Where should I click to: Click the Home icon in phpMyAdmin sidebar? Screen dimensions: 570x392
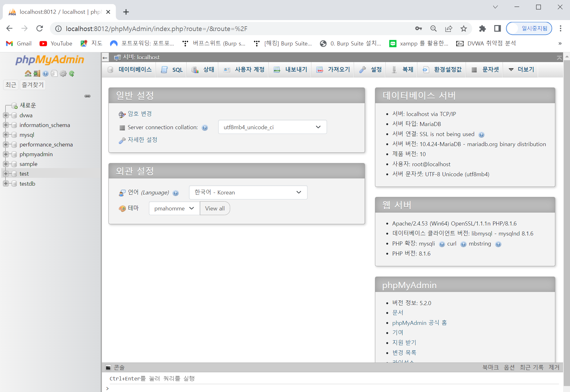[28, 73]
